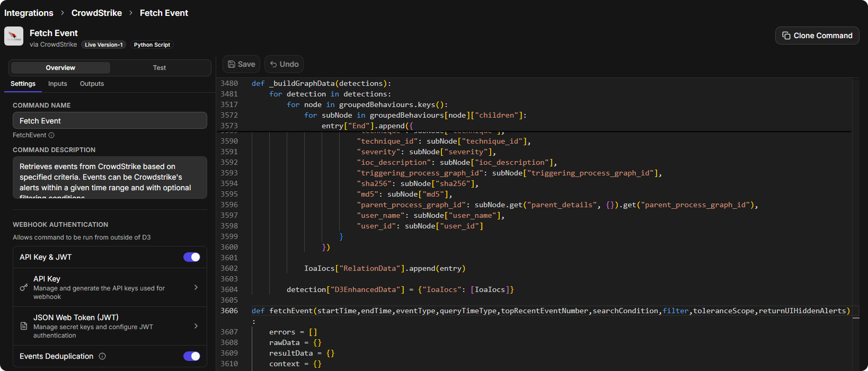Screen dimensions: 868x371
Task: Click the Clone Command button
Action: [x=817, y=36]
